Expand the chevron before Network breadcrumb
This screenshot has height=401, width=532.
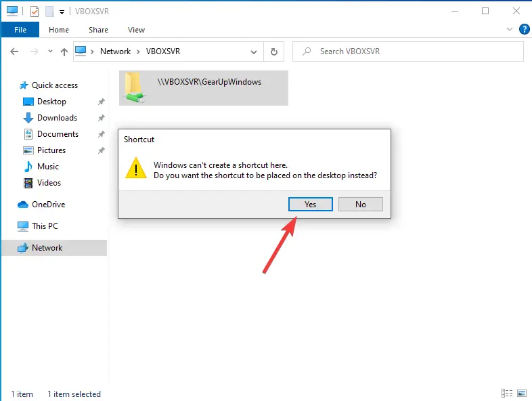92,51
